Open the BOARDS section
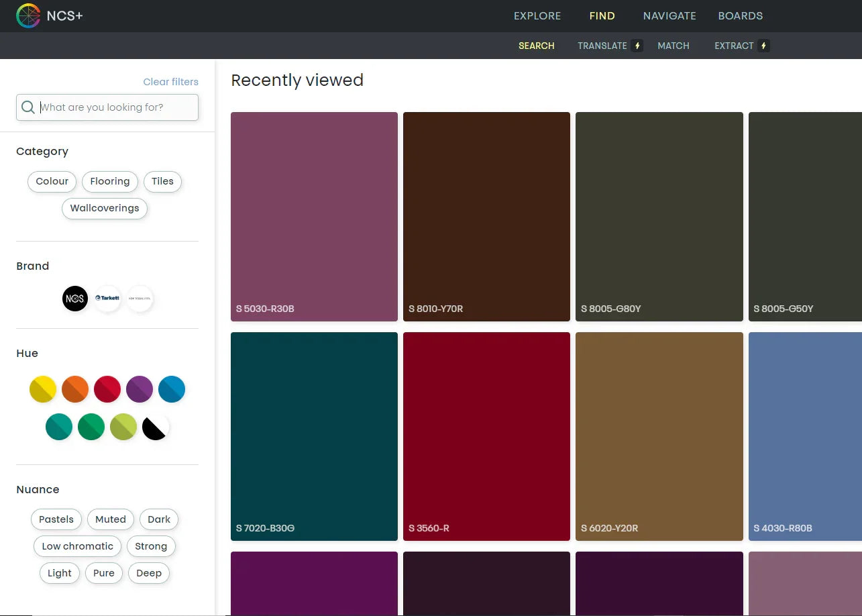The height and width of the screenshot is (616, 862). [741, 15]
